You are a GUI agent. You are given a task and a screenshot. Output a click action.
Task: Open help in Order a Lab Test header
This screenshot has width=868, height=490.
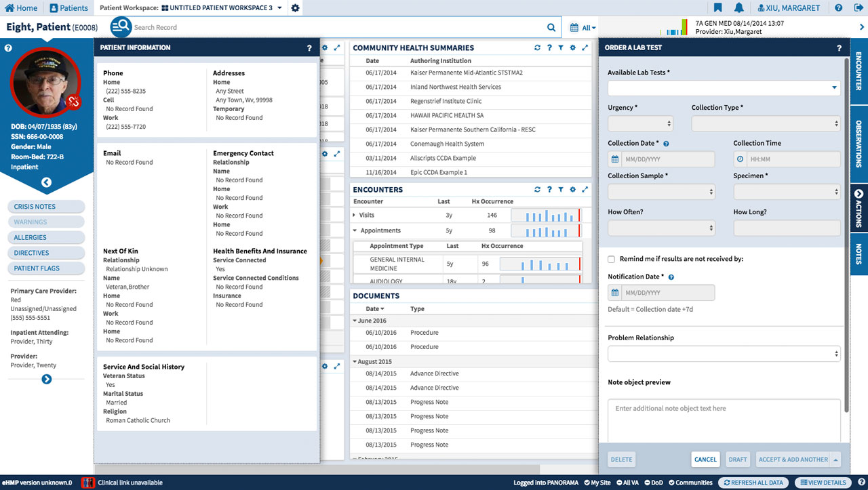(x=839, y=48)
